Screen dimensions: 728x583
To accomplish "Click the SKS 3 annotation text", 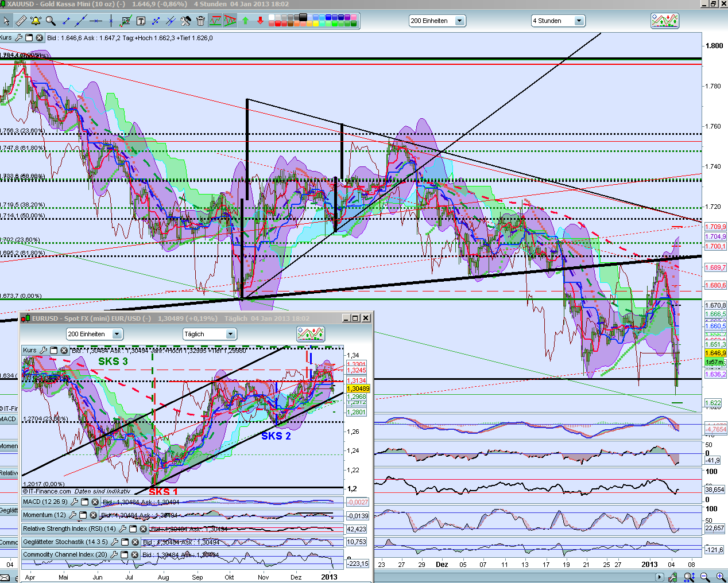I will 113,361.
